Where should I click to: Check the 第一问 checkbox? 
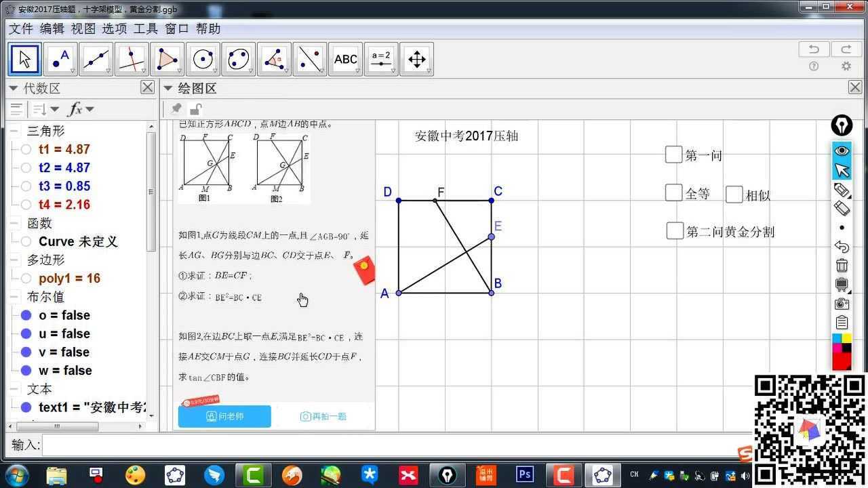(673, 155)
